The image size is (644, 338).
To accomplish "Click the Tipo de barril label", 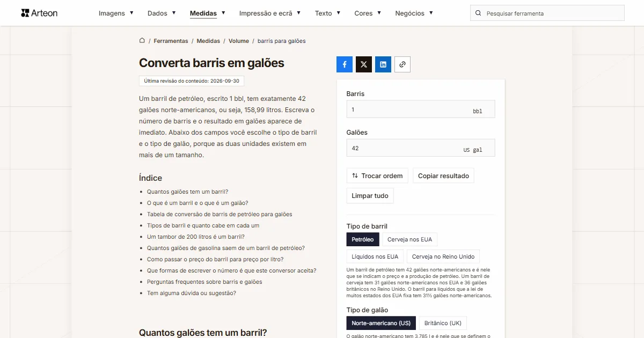I will [x=367, y=226].
